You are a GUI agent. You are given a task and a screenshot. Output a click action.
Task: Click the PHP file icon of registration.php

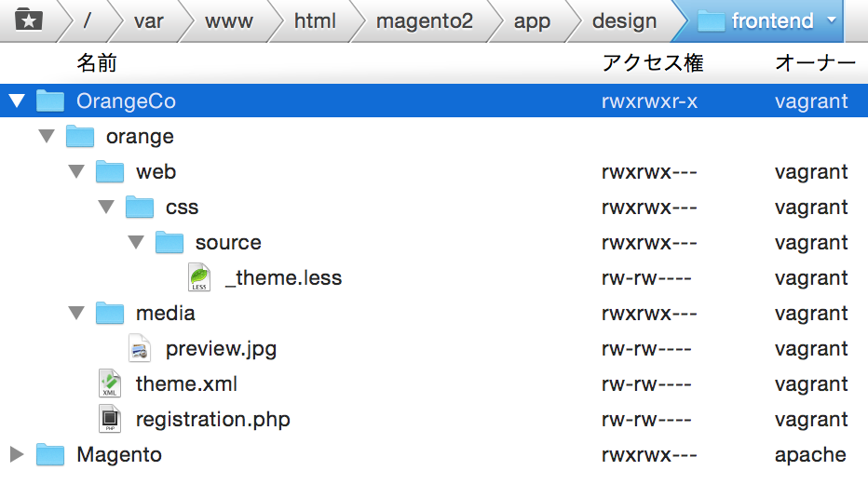click(x=110, y=419)
